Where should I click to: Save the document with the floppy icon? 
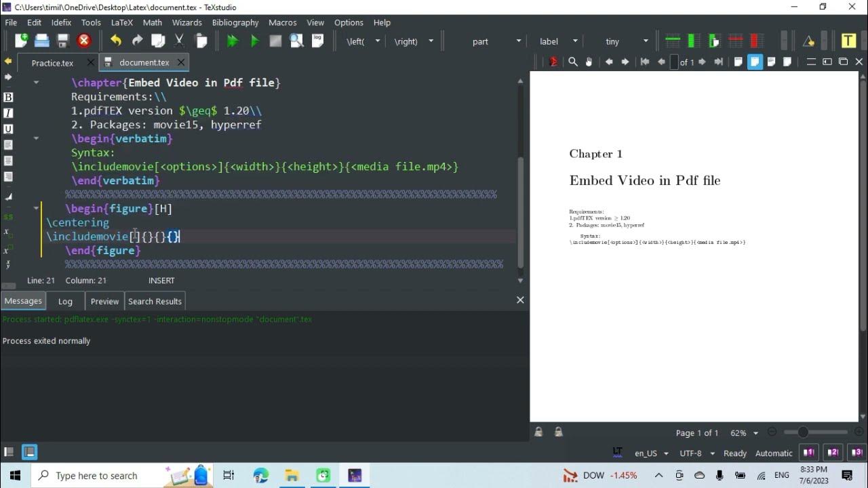(63, 41)
